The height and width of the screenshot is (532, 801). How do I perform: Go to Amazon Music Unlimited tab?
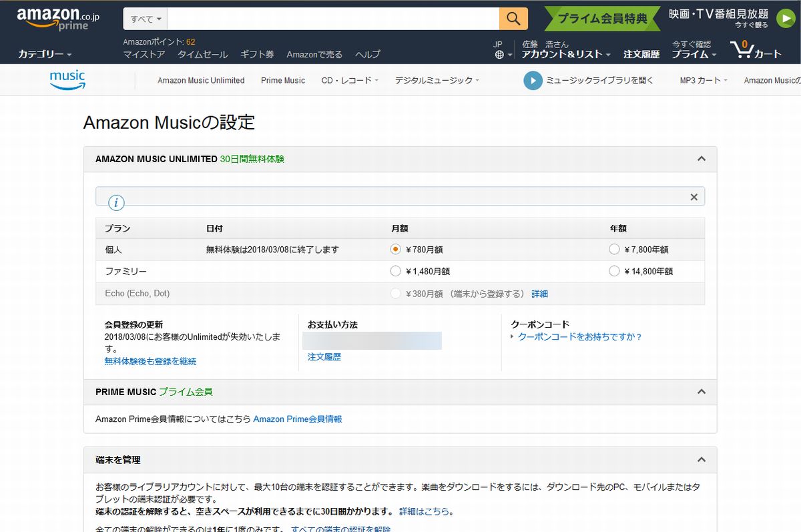click(201, 81)
